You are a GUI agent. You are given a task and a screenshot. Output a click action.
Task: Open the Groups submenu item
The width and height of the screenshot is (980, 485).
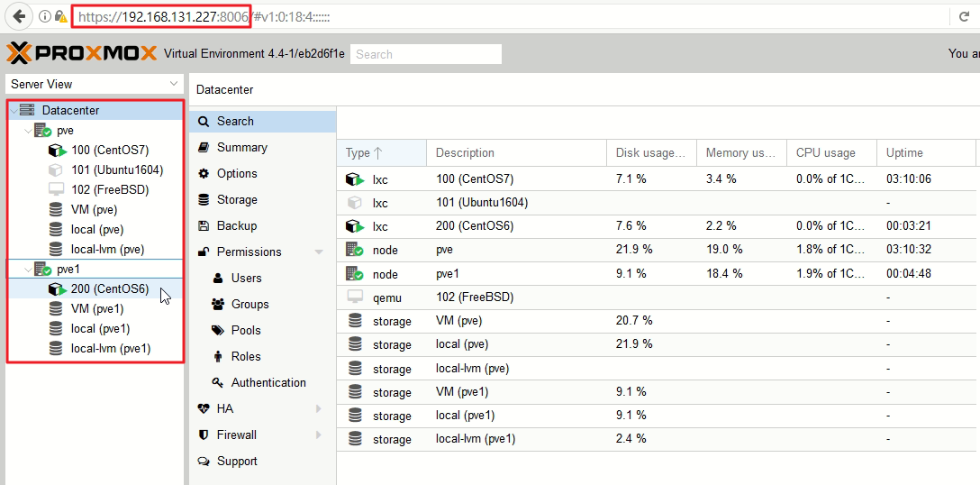263,304
